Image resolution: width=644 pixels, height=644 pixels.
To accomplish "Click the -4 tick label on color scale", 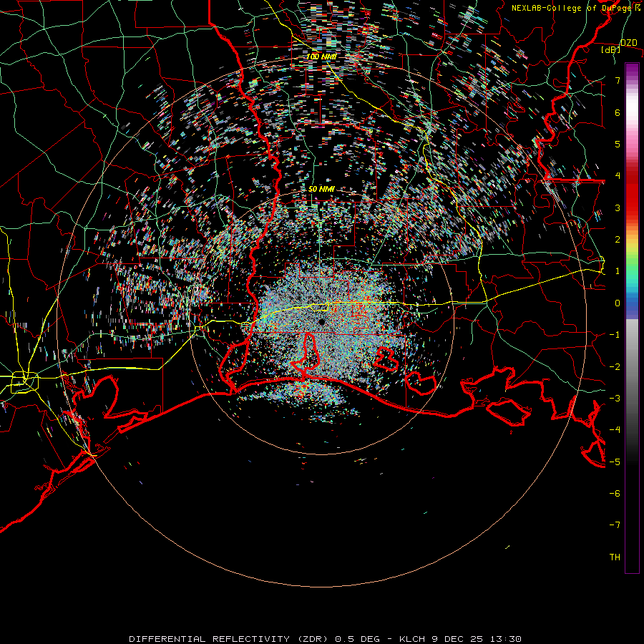I will tap(615, 430).
